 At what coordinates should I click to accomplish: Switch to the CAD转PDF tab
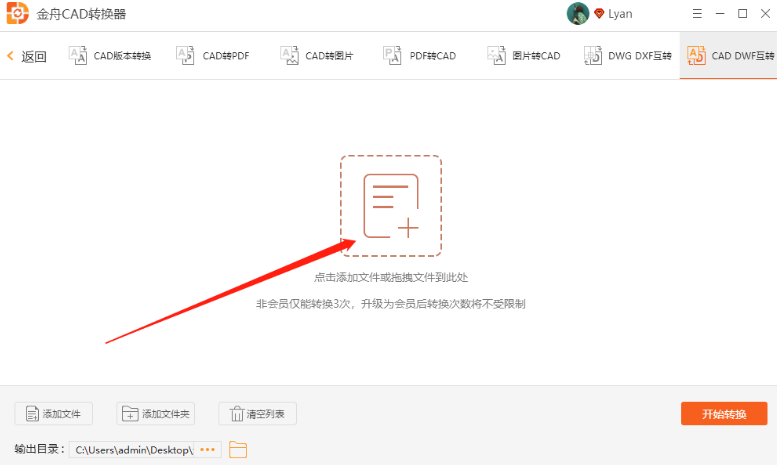click(x=213, y=56)
